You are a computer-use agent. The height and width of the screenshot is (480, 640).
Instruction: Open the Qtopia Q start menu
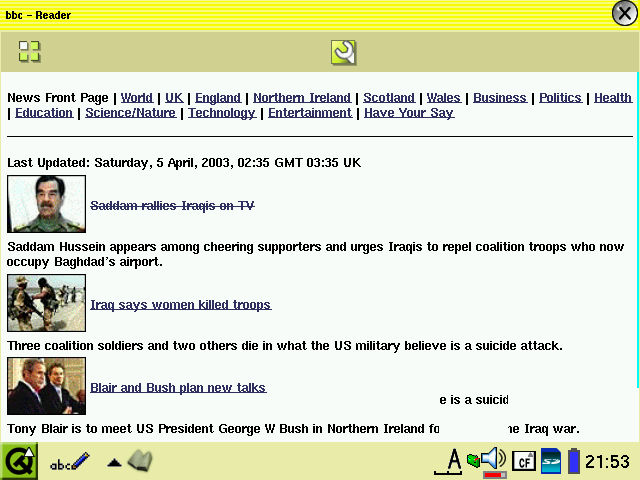19,461
